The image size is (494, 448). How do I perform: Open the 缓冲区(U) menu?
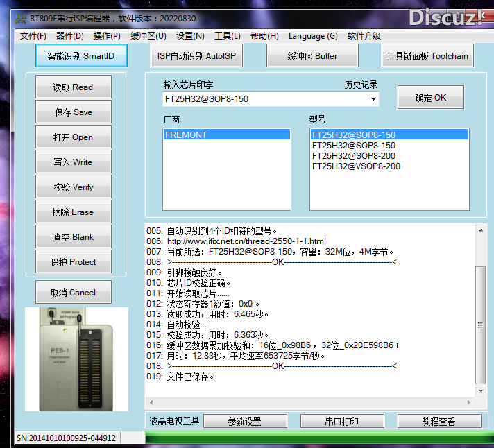[x=148, y=36]
